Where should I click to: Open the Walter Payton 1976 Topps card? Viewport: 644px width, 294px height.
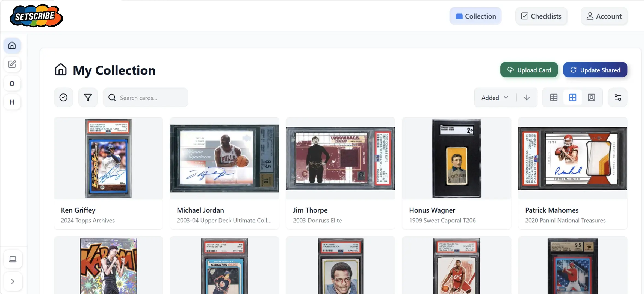pos(341,266)
